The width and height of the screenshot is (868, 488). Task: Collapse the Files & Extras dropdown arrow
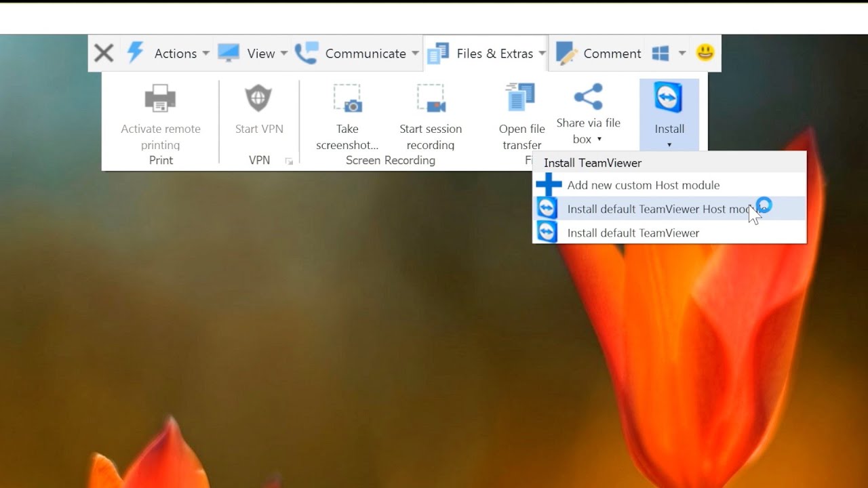(x=542, y=54)
